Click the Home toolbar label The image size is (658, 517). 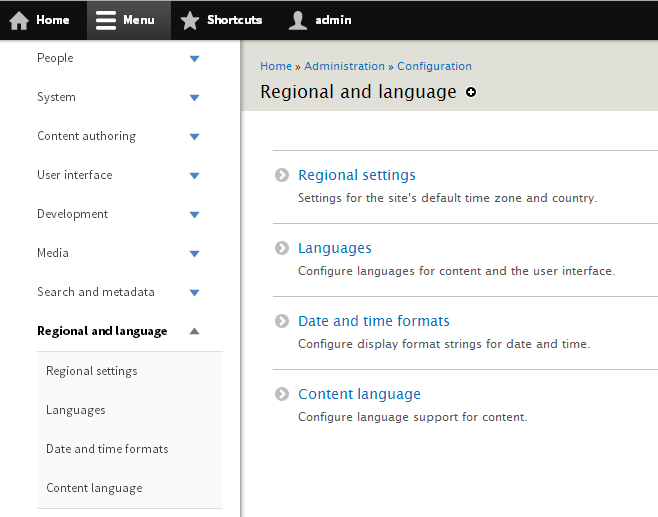coord(52,20)
